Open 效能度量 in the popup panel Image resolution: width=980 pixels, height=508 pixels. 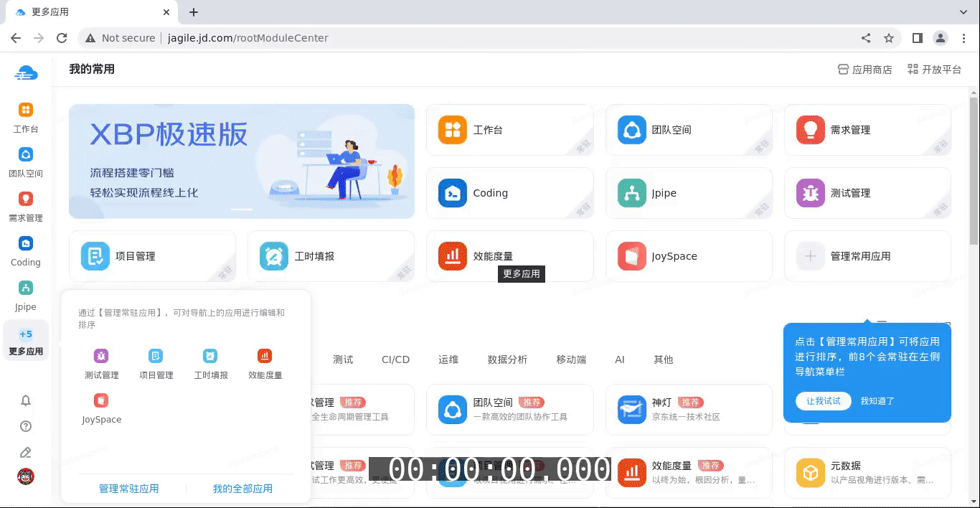(265, 364)
